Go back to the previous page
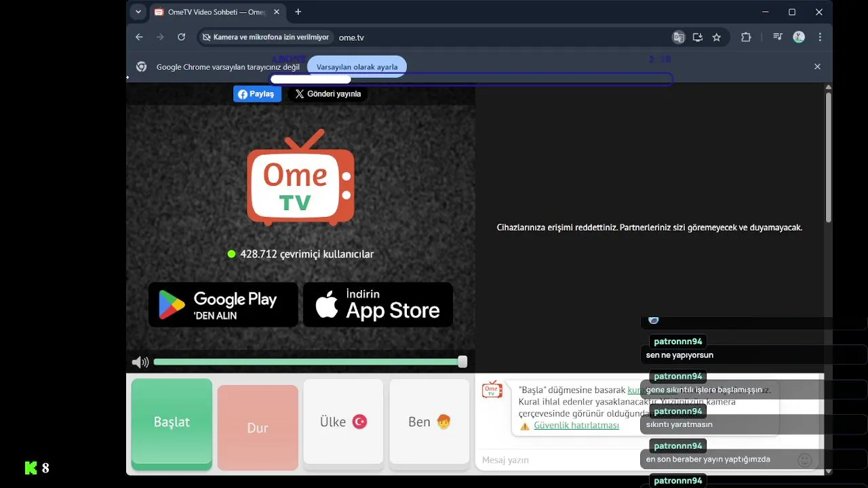This screenshot has width=868, height=488. (139, 37)
